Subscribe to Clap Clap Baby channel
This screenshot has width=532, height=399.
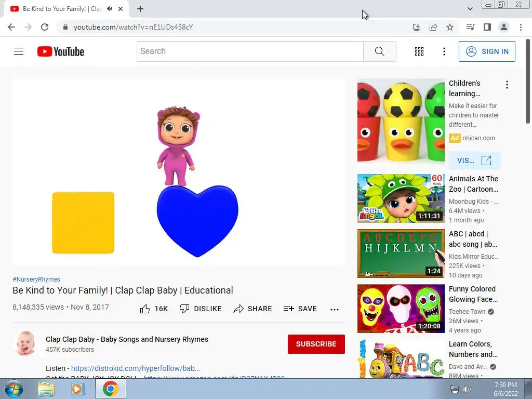click(x=316, y=344)
